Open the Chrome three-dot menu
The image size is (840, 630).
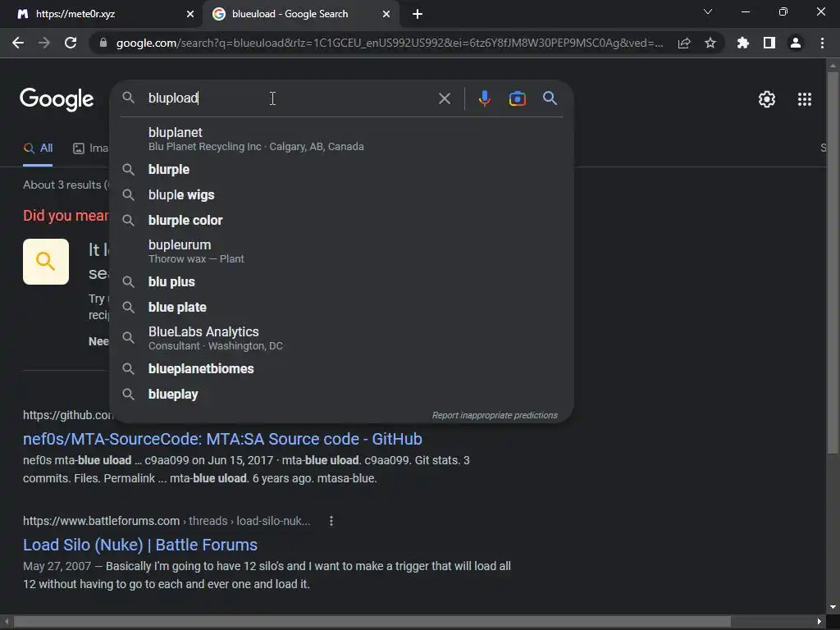click(x=822, y=43)
